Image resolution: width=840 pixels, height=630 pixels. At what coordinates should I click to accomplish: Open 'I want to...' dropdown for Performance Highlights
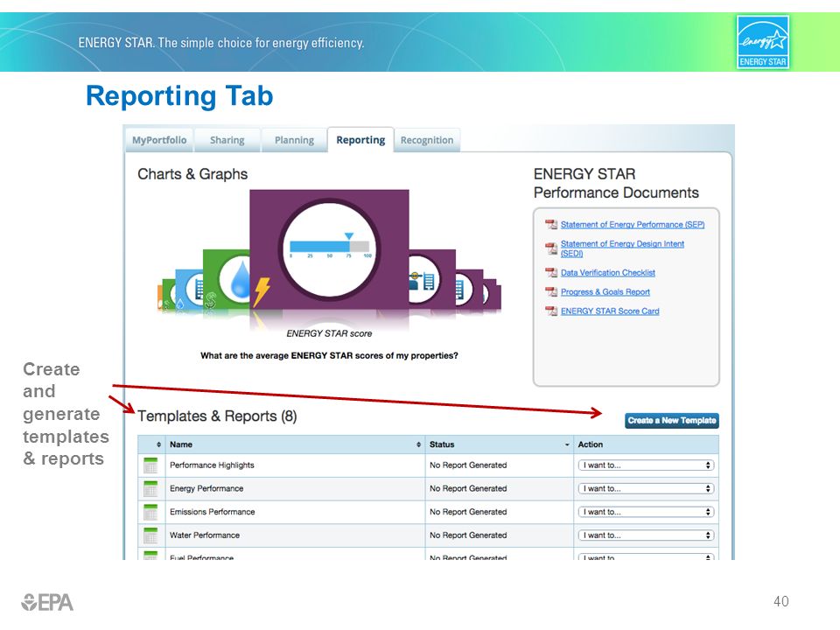pyautogui.click(x=646, y=465)
